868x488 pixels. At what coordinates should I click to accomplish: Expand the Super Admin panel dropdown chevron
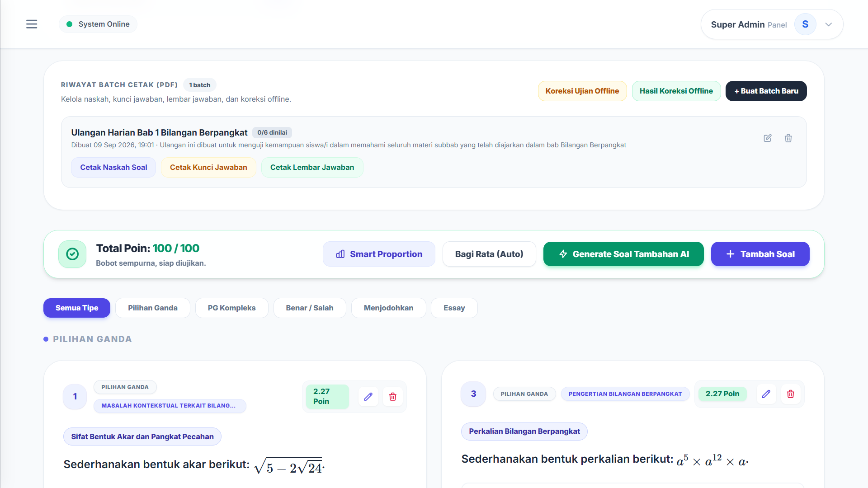(x=829, y=24)
